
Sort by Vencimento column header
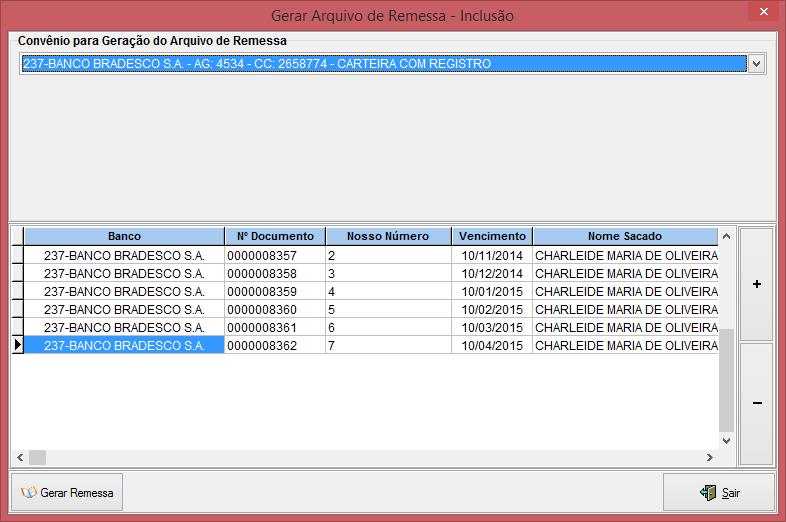[492, 236]
